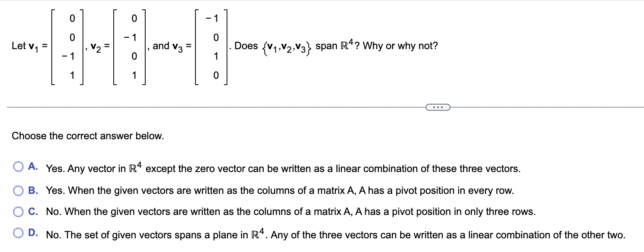Screen dimensions: 644x252
Task: Click the bold letter C option label
Action: tap(33, 211)
